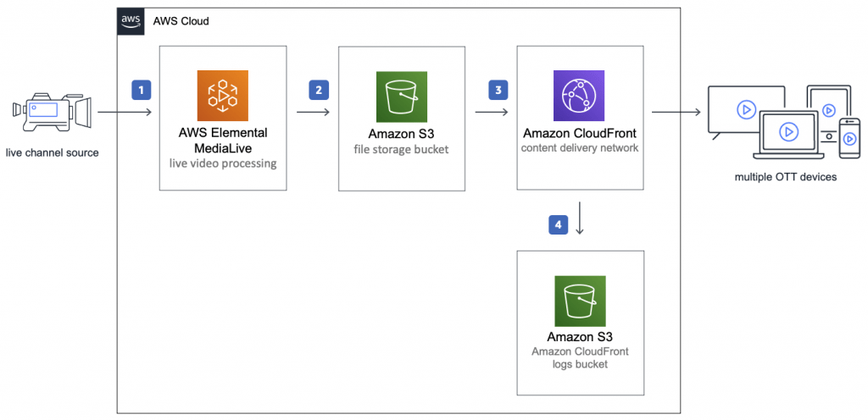This screenshot has width=868, height=420.
Task: Click the "AWS Cloud" label
Action: 181,20
